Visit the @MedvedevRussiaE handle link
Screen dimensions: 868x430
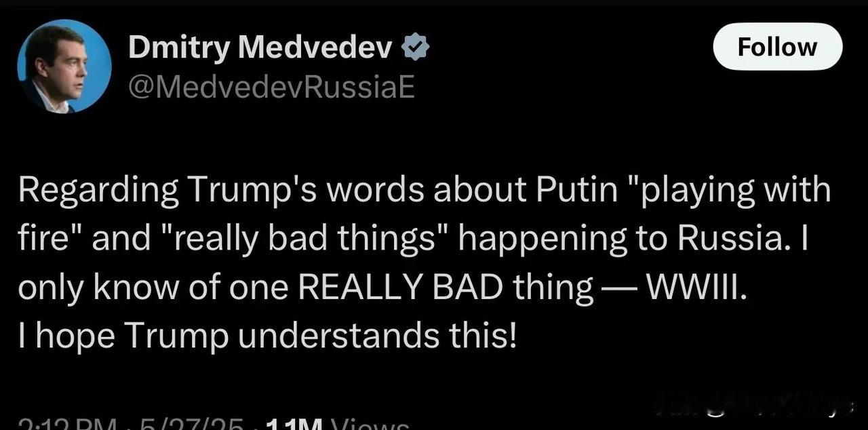(x=271, y=87)
